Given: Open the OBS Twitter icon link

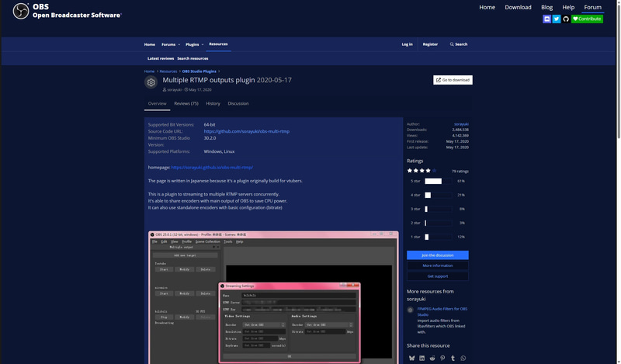Looking at the screenshot, I should click(x=557, y=19).
